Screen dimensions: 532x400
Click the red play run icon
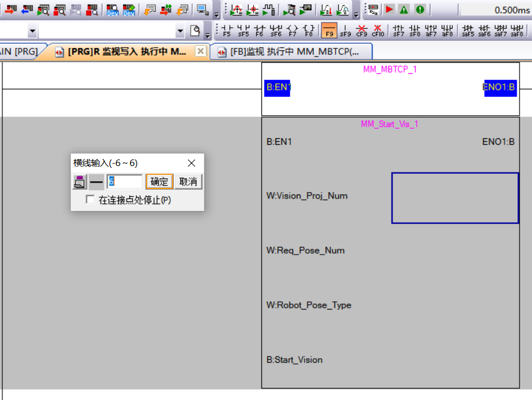[389, 9]
